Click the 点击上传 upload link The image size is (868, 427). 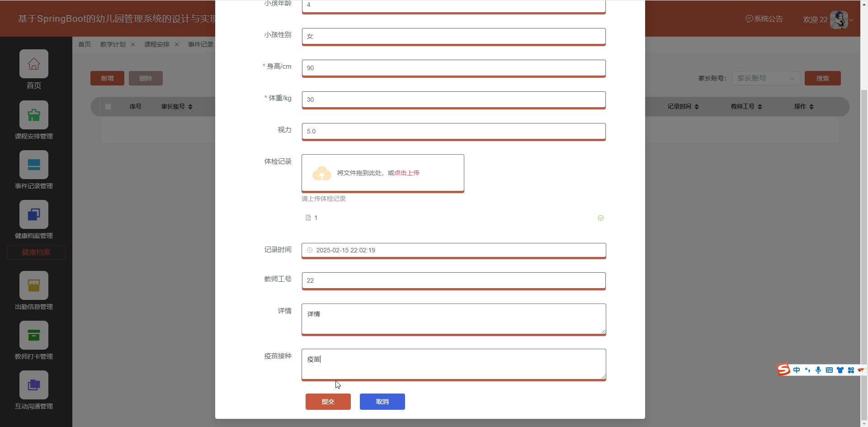coord(407,173)
